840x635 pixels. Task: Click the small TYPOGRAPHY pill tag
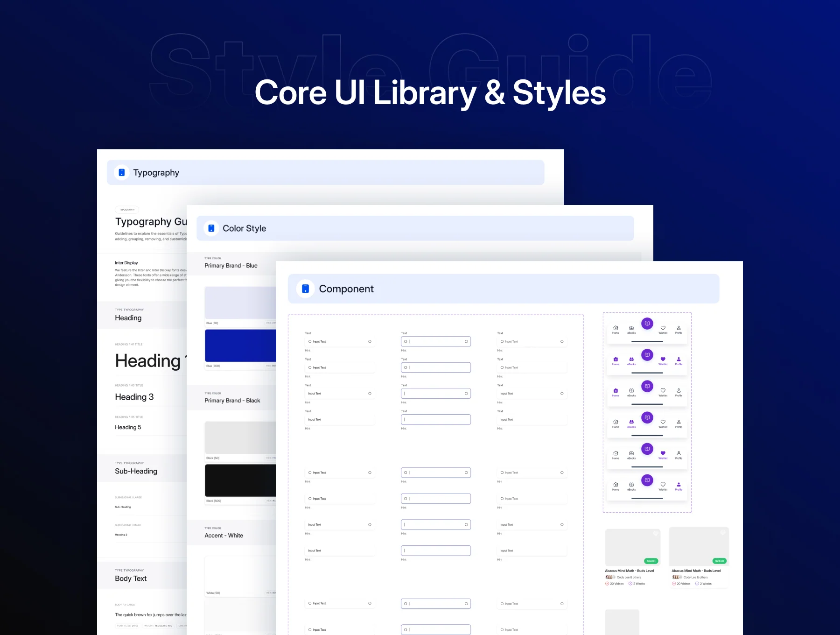127,210
